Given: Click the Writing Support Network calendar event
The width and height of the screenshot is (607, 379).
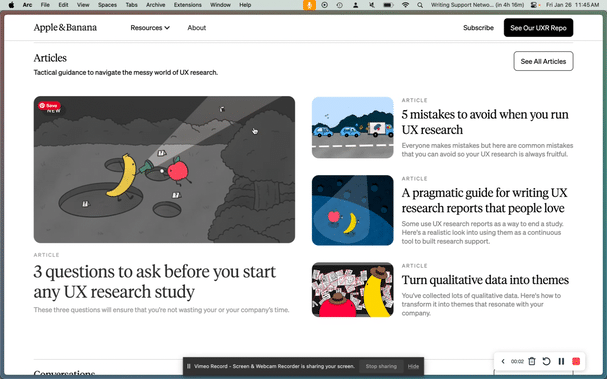Looking at the screenshot, I should (x=477, y=5).
